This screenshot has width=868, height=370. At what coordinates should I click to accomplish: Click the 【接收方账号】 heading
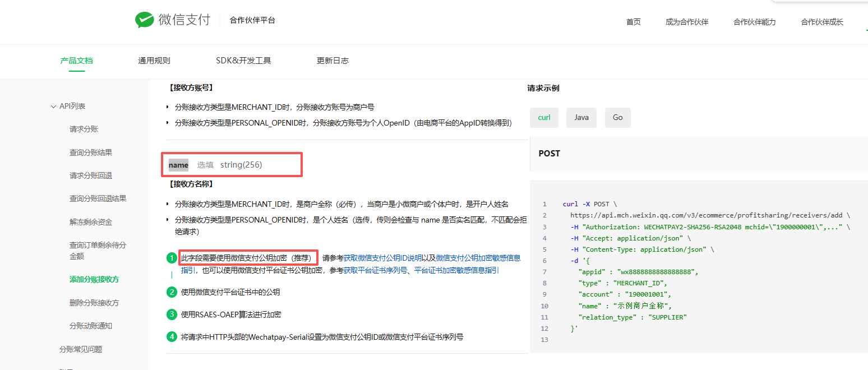point(191,88)
